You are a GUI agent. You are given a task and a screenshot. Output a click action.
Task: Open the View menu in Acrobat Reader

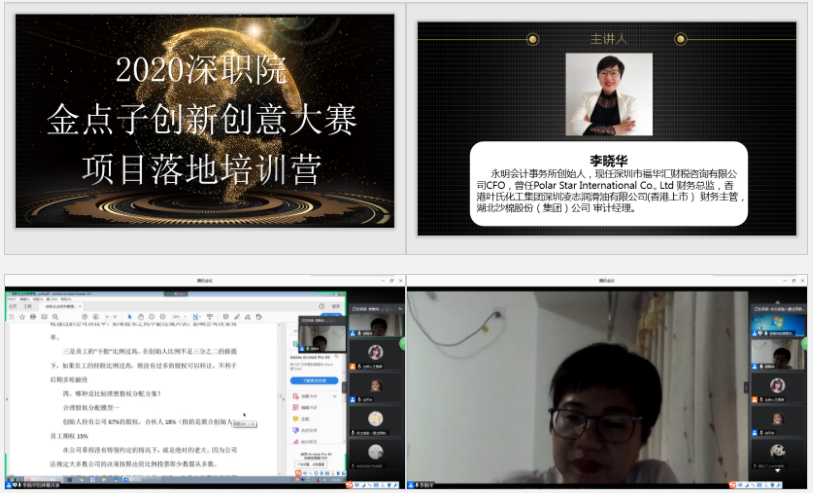pos(37,299)
